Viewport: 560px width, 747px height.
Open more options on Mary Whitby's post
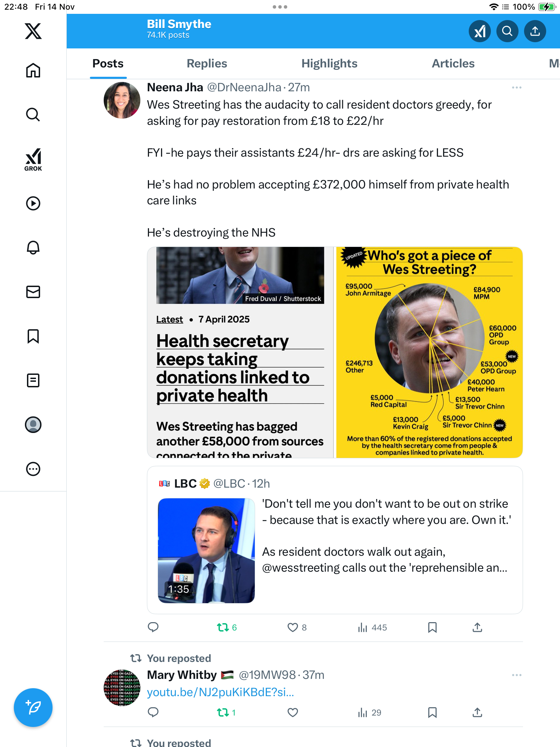516,675
